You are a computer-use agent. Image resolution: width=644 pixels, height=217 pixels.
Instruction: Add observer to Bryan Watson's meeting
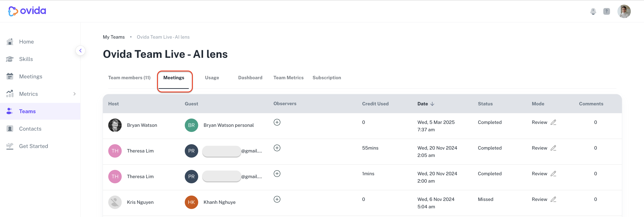277,122
